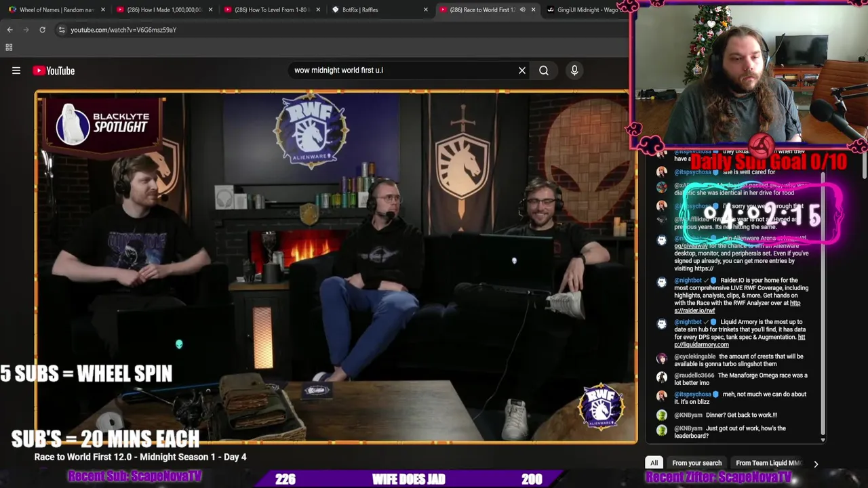Switch to GingiUI Midnight Wago tab
Viewport: 868px width, 488px height.
tap(587, 9)
